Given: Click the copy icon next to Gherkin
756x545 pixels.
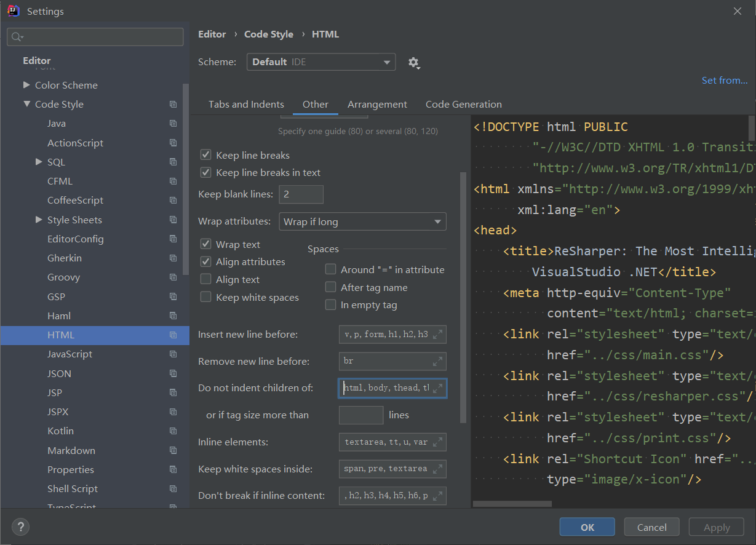Looking at the screenshot, I should click(173, 258).
